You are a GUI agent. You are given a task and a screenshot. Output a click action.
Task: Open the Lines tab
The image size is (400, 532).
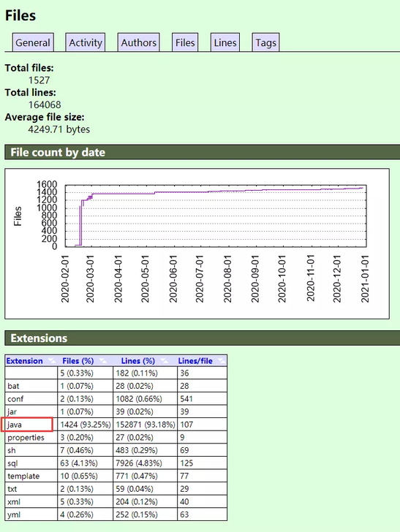coord(225,42)
